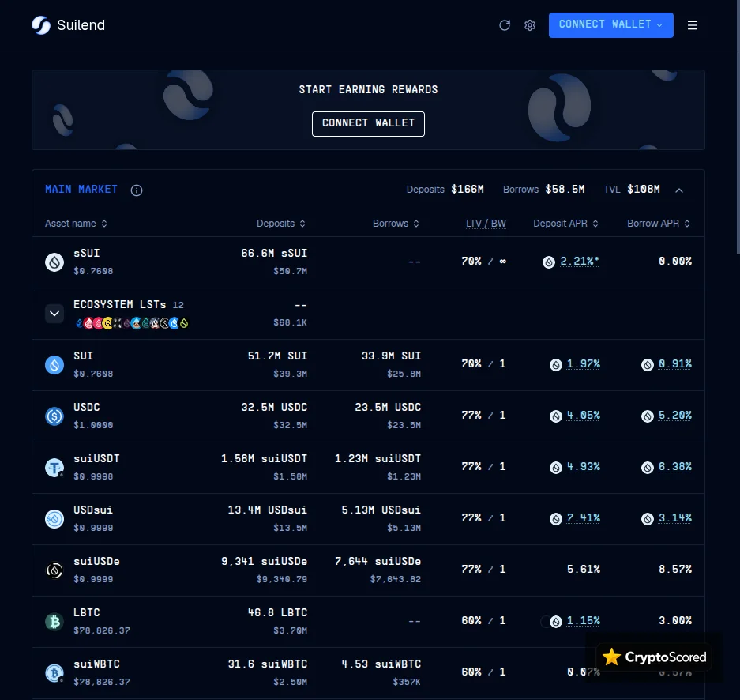Click Main Market info icon
This screenshot has height=700, width=740.
[x=137, y=190]
